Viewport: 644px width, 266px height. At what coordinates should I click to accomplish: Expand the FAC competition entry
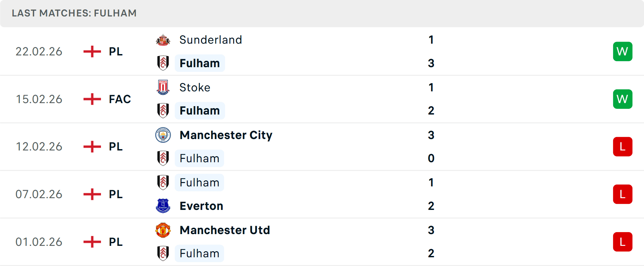click(x=119, y=99)
